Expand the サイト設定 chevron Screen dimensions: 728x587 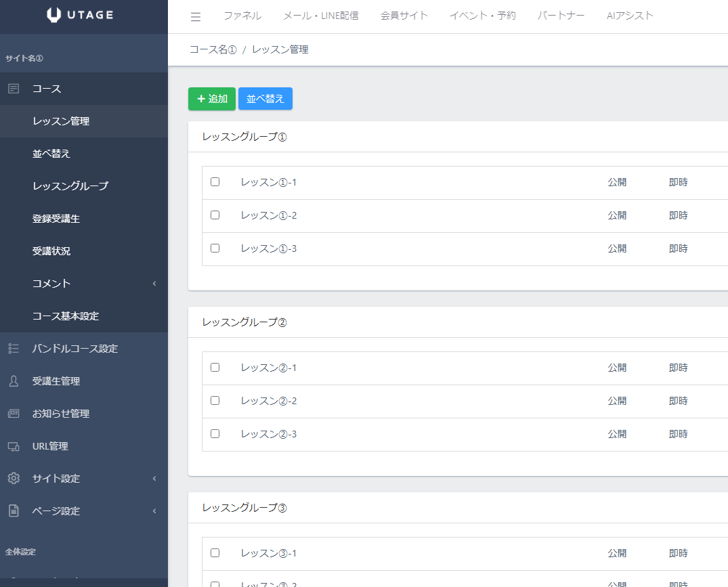click(154, 479)
